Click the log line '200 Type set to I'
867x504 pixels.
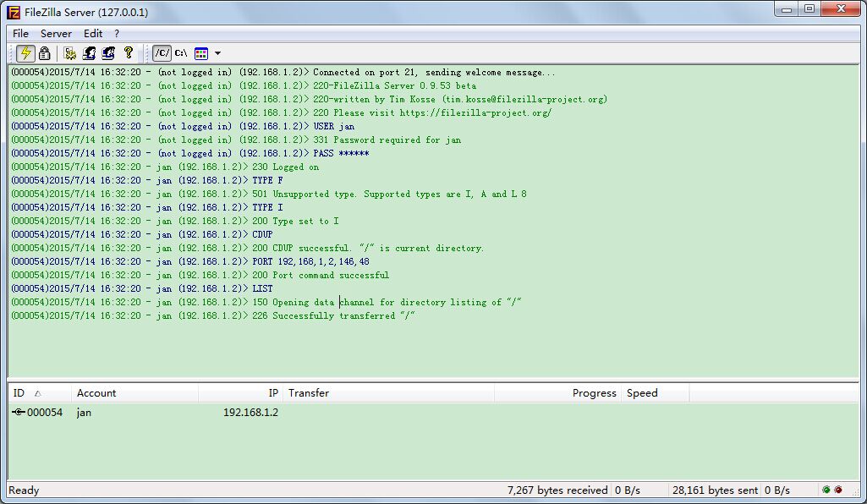point(175,221)
